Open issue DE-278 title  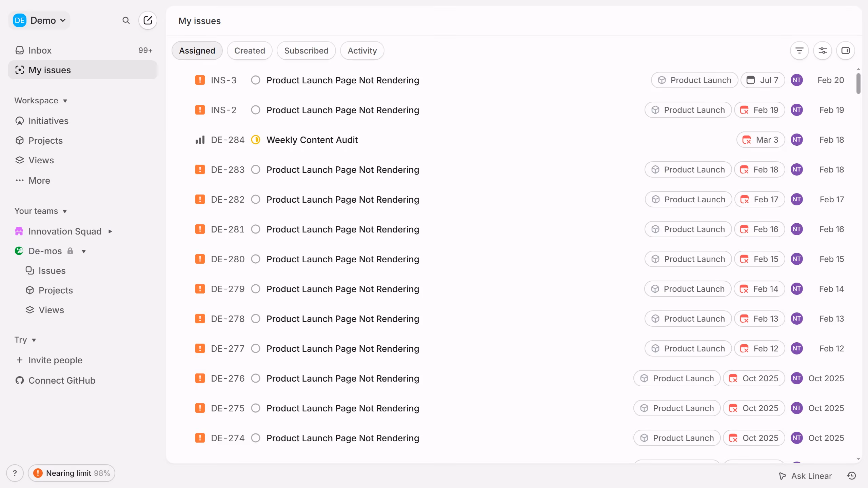click(x=343, y=319)
